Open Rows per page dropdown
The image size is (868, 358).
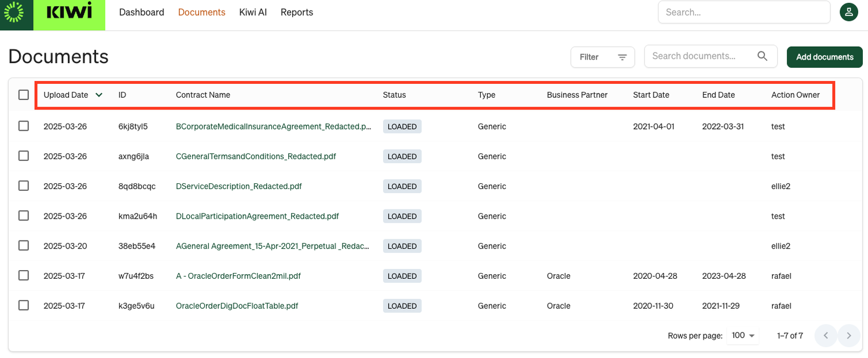[x=743, y=335]
